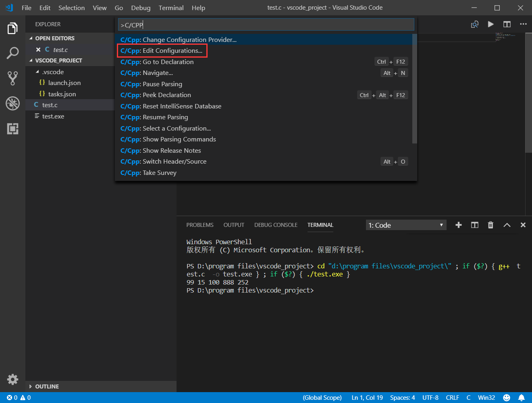Open the View menu
This screenshot has width=532, height=403.
pyautogui.click(x=100, y=8)
